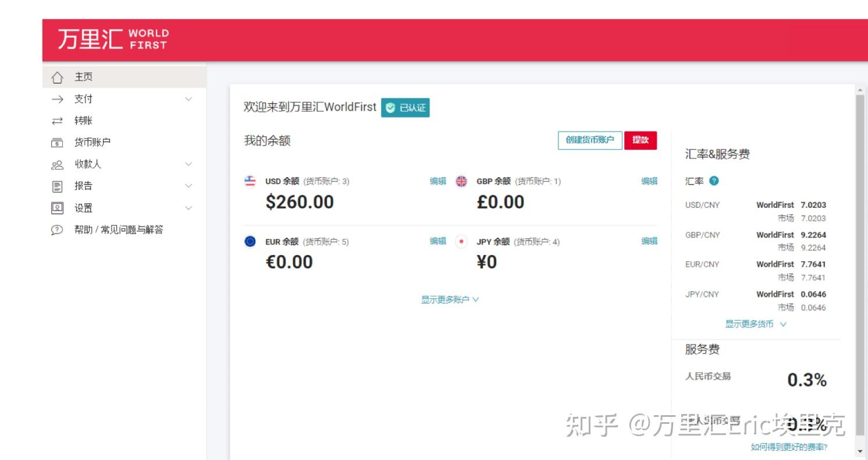Click the USD/CNY rate label
The height and width of the screenshot is (460, 868).
tap(702, 205)
